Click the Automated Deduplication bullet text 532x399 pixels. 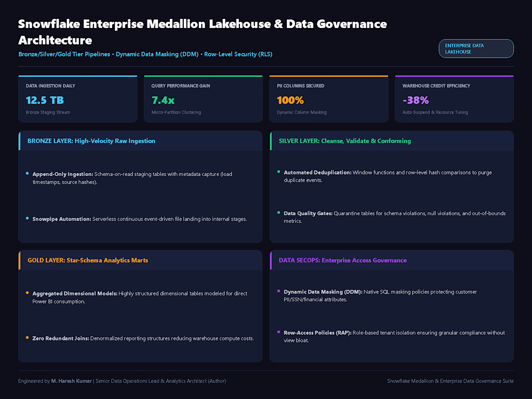[388, 176]
